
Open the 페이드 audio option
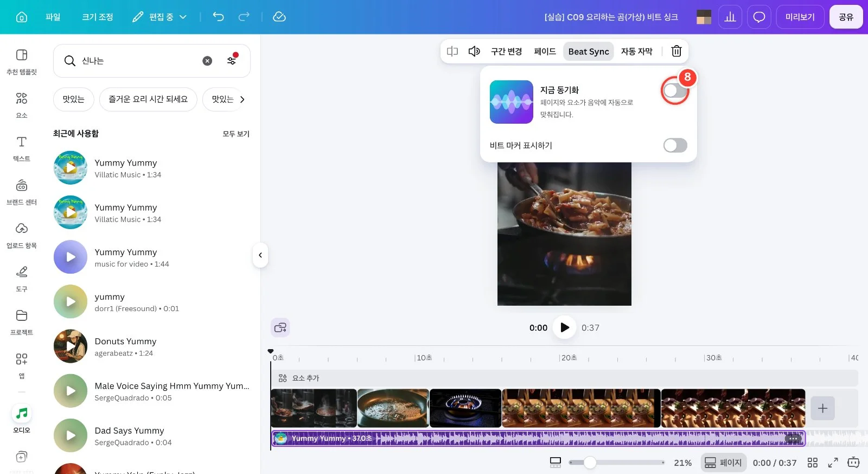pyautogui.click(x=545, y=51)
